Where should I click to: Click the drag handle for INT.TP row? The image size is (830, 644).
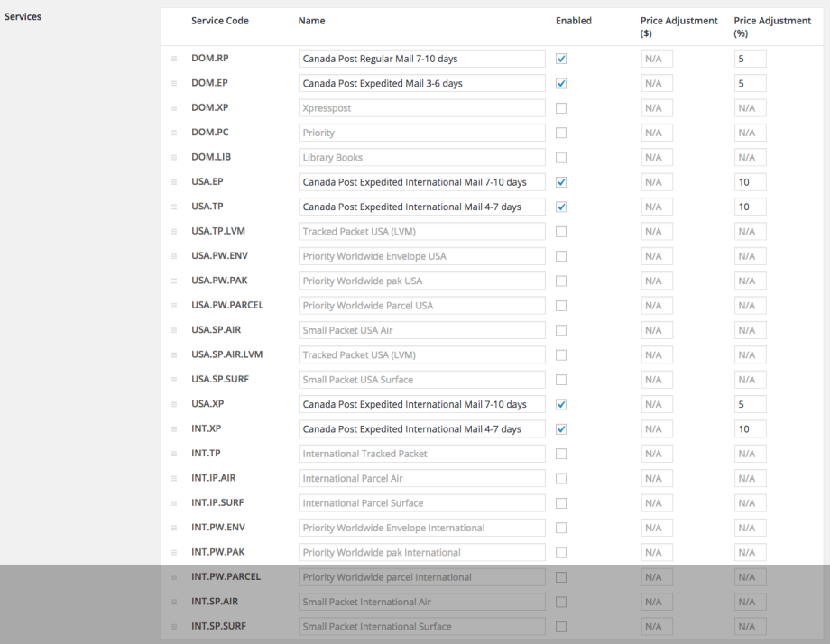[174, 454]
